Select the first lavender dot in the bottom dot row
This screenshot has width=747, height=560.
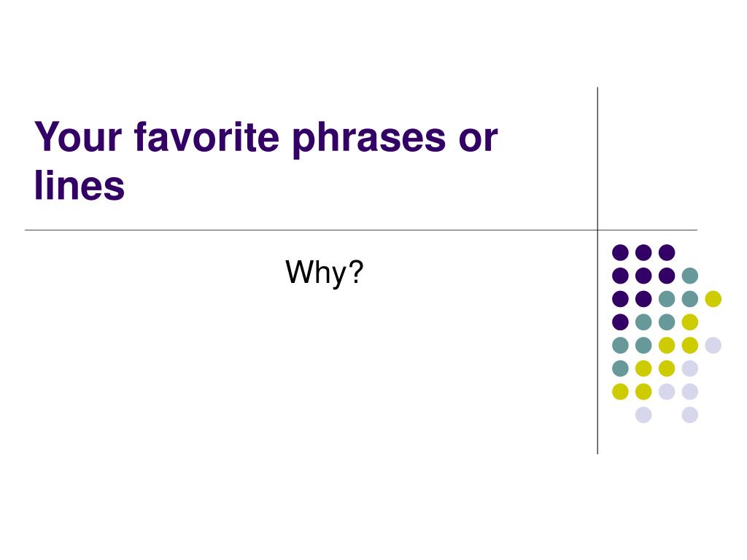[643, 415]
